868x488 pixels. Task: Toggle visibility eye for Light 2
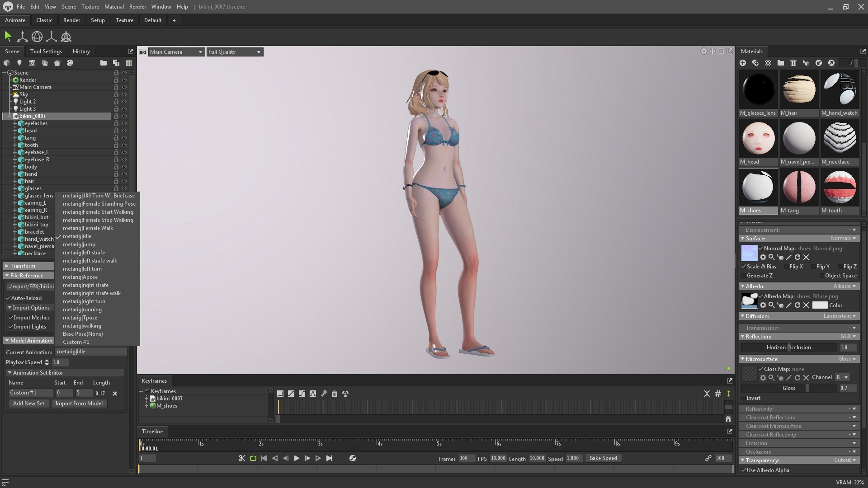point(124,102)
